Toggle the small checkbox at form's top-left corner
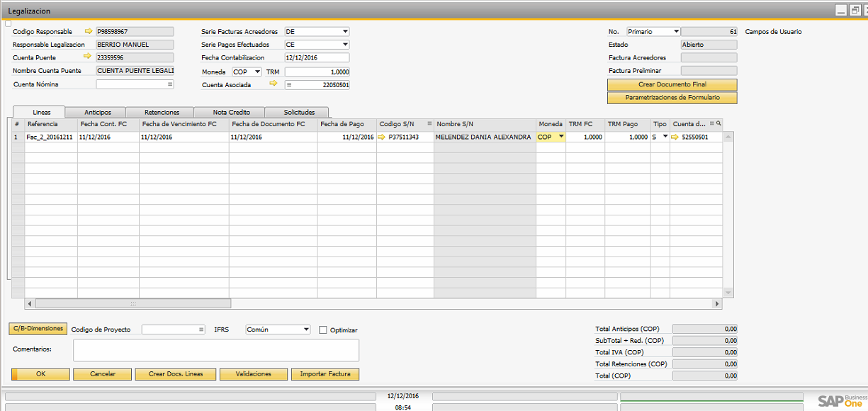Viewport: 868px width, 411px height. pyautogui.click(x=9, y=23)
